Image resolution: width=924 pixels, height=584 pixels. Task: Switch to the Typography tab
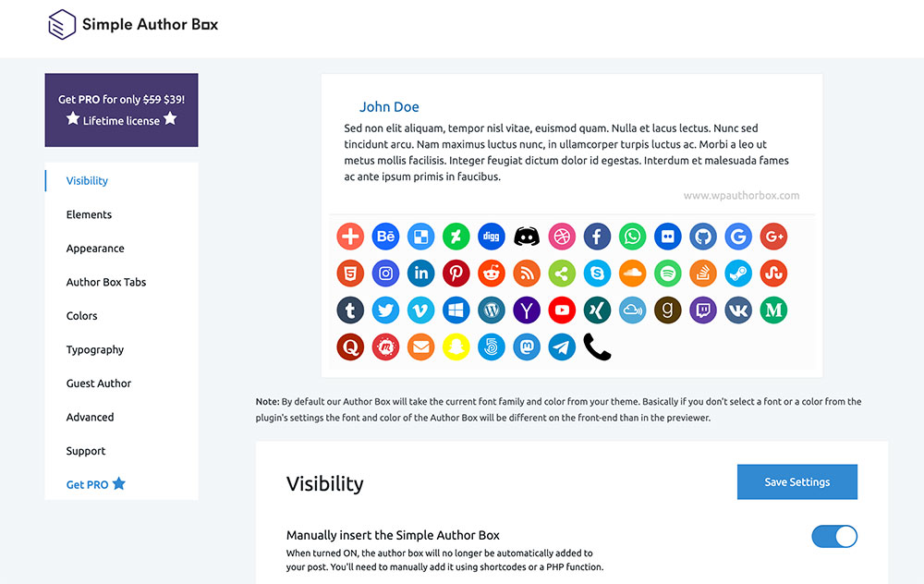click(x=95, y=349)
